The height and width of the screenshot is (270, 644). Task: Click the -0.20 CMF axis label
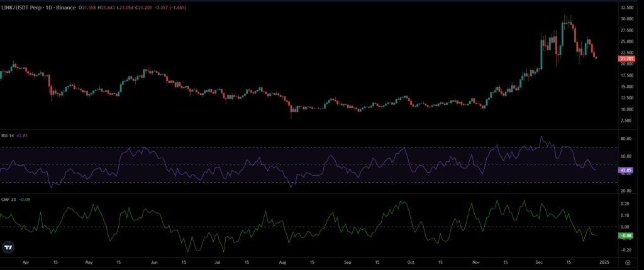[x=625, y=249]
